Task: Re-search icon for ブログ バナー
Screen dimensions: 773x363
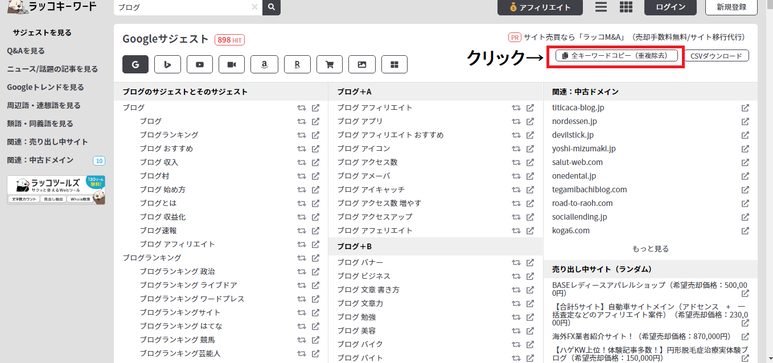Action: [x=516, y=262]
